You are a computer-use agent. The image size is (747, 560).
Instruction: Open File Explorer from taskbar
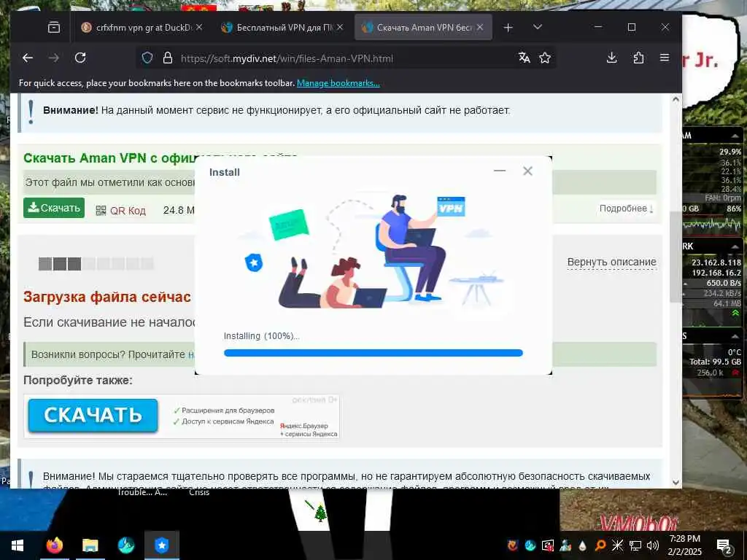click(90, 545)
